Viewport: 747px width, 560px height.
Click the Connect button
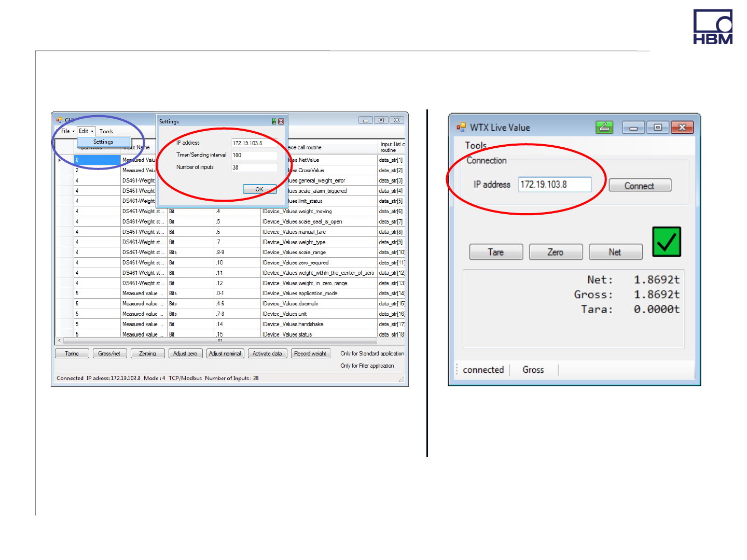click(640, 186)
